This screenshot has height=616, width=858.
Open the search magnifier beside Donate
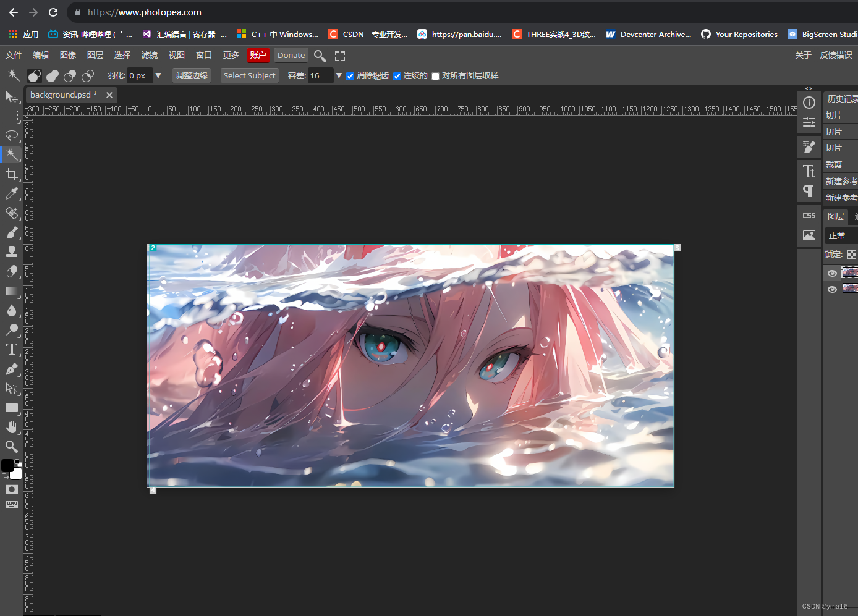pyautogui.click(x=320, y=56)
